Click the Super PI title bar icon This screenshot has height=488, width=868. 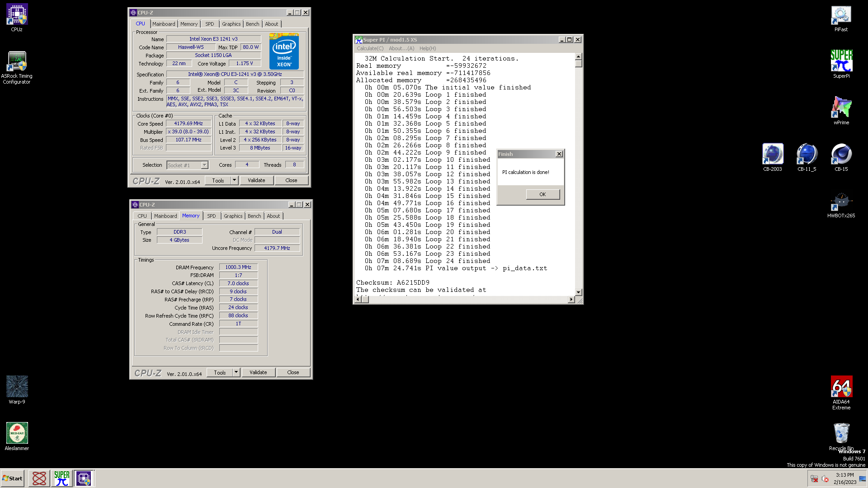tap(359, 40)
